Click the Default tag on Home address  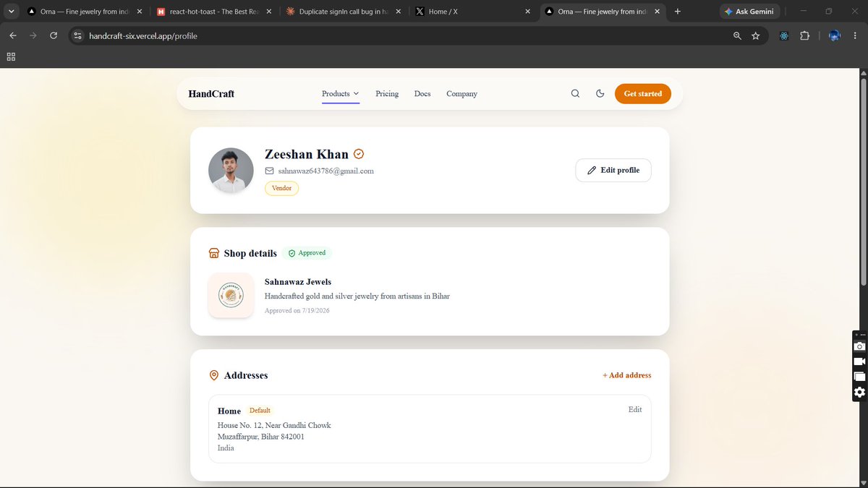click(260, 411)
